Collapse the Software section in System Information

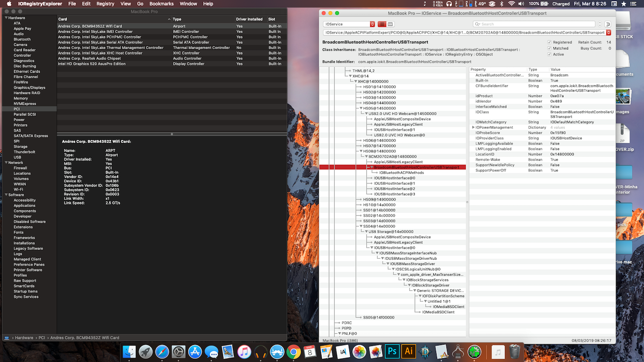6,195
